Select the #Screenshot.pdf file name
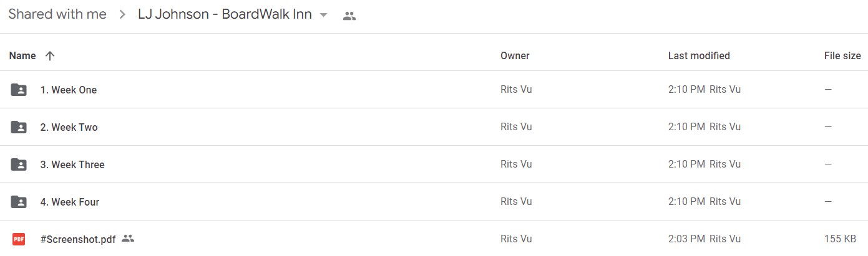Screen dimensions: 868x256 78,239
